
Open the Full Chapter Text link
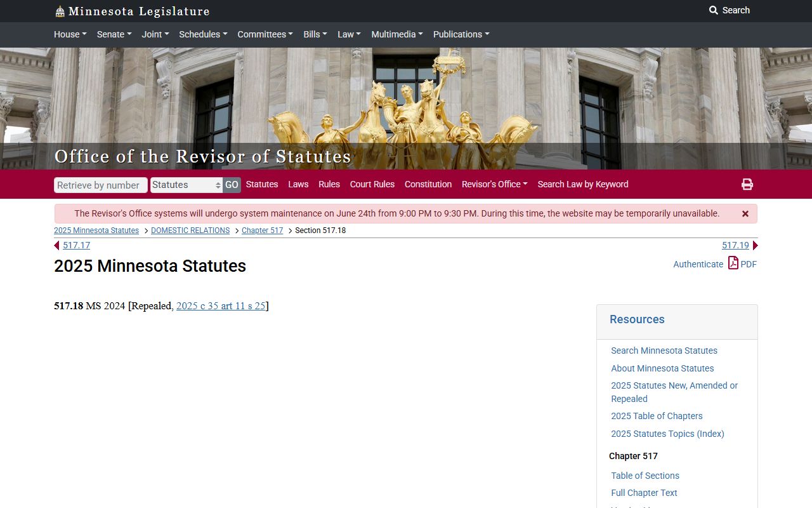coord(644,493)
